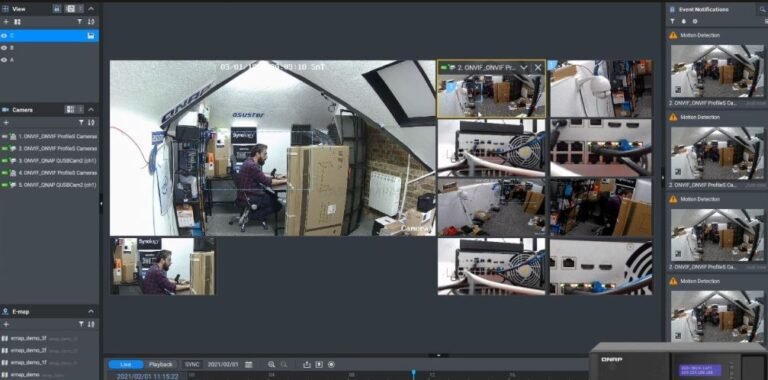Toggle visibility eye of view A
Screen dimensions: 768x380
(4, 60)
